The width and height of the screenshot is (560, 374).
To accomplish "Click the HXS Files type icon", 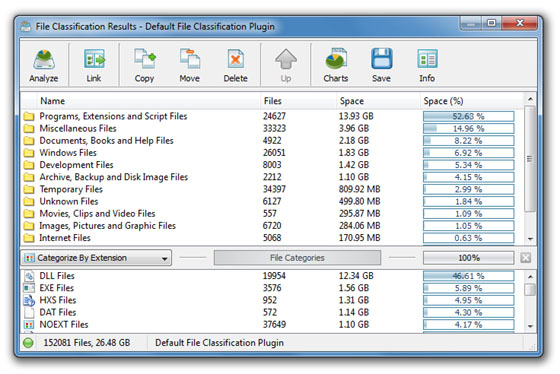I will (x=29, y=300).
